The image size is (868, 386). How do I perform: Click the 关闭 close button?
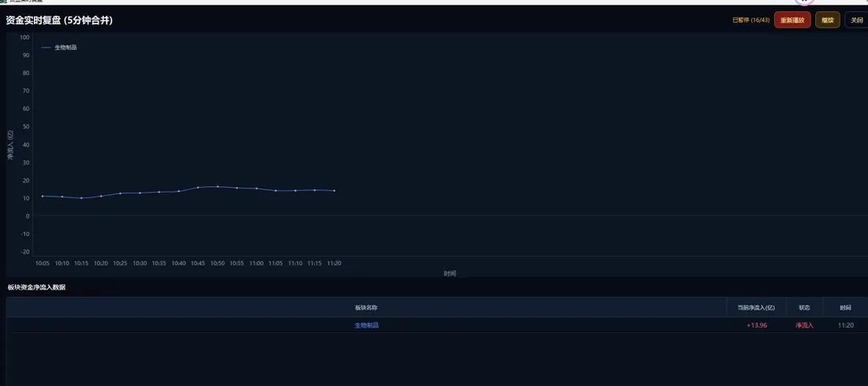tap(856, 20)
